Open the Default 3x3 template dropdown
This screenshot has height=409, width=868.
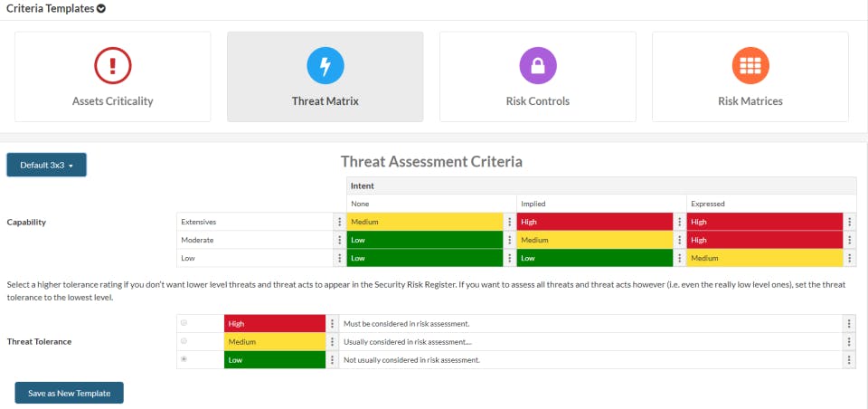point(46,165)
